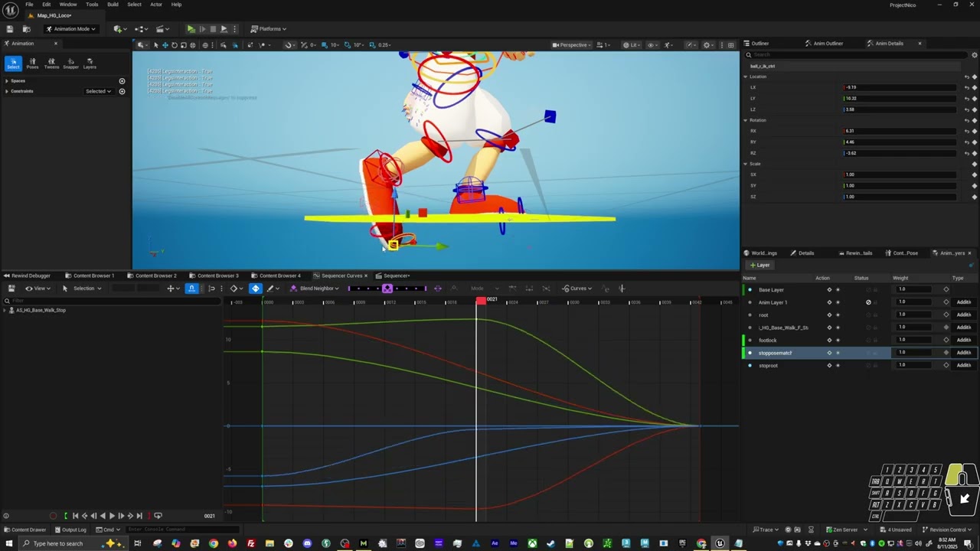Open the Content Drawer

coord(25,530)
